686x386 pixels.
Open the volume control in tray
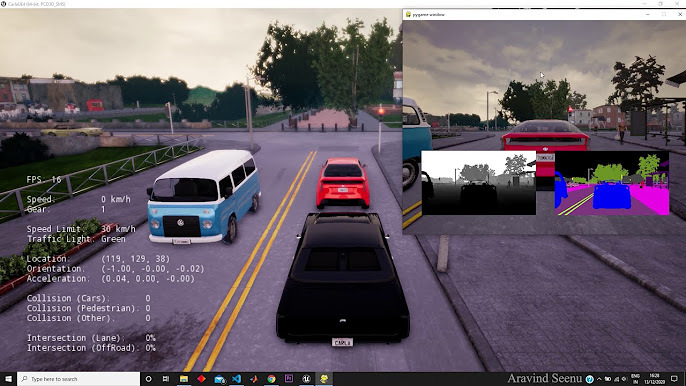coord(624,379)
